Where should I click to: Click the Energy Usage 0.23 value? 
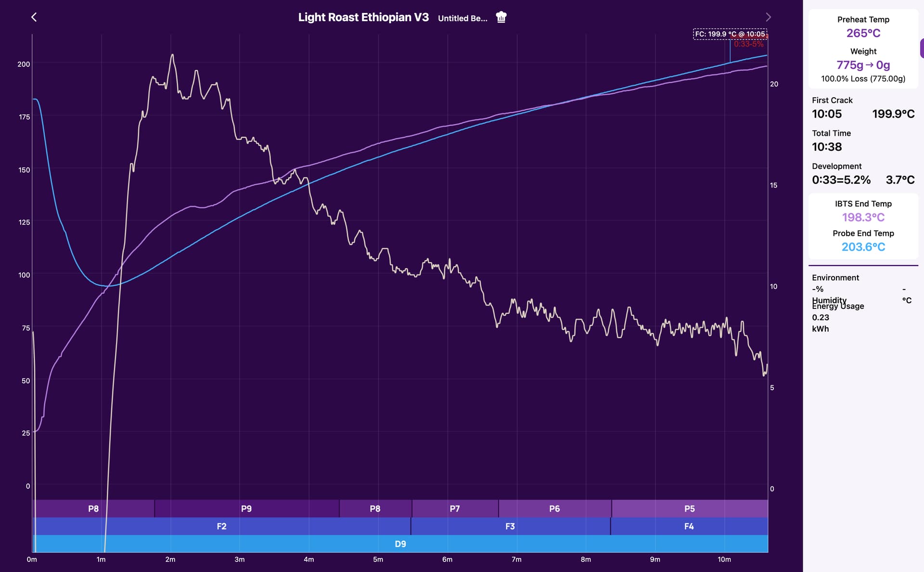point(821,318)
